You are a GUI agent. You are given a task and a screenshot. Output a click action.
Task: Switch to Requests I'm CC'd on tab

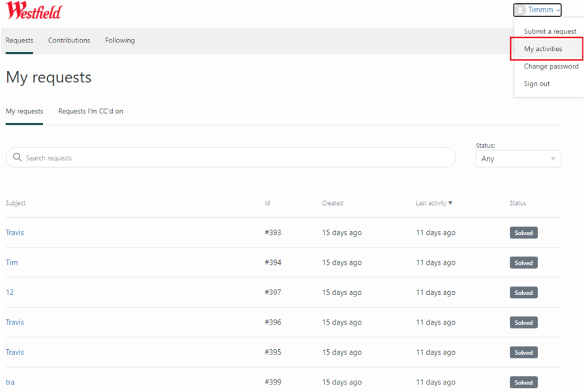(x=91, y=112)
